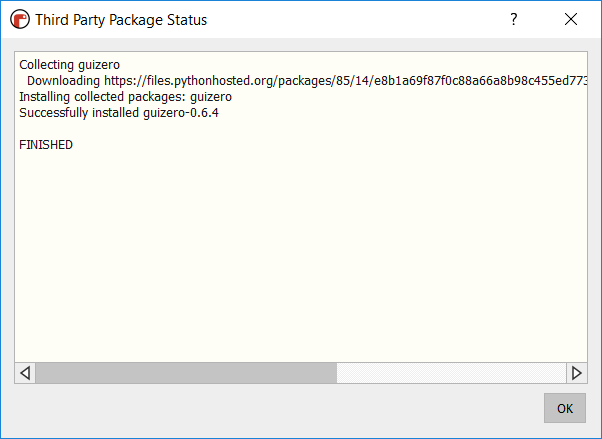Click the empty scrollbar track beside the thumb
This screenshot has height=439, width=602.
tap(452, 373)
